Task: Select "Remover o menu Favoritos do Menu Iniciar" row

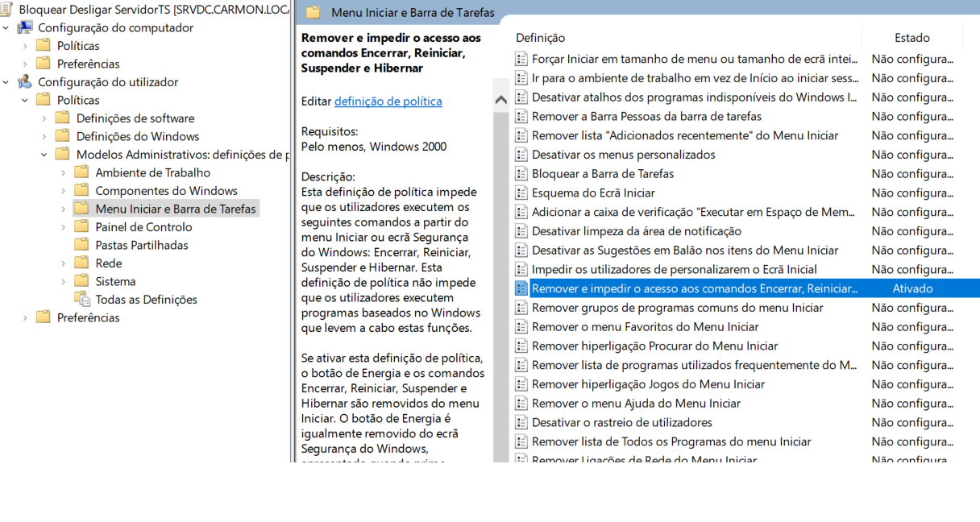Action: (x=745, y=327)
